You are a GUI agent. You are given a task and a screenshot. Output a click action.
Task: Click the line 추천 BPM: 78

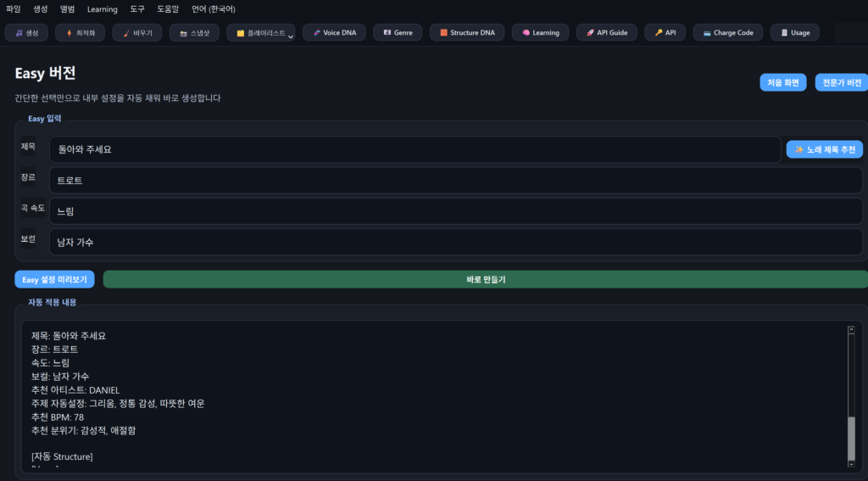pyautogui.click(x=58, y=417)
